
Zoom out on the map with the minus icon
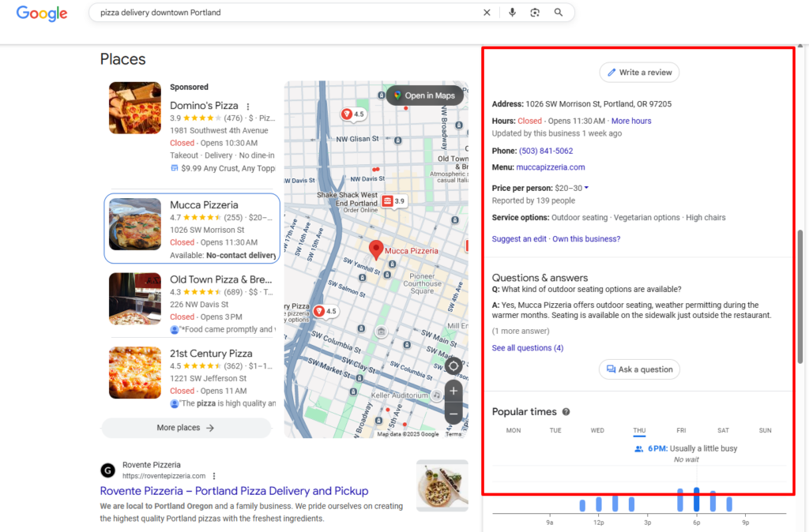point(453,413)
